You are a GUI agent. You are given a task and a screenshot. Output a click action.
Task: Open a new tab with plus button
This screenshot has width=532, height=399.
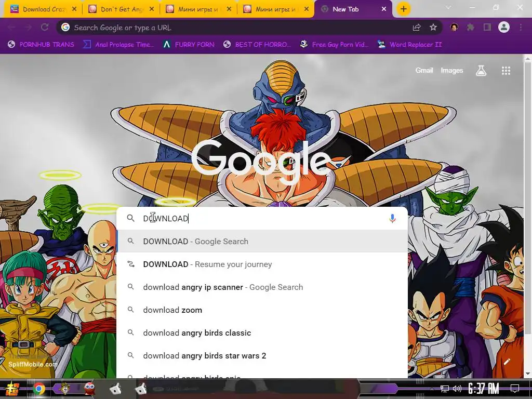(x=403, y=9)
